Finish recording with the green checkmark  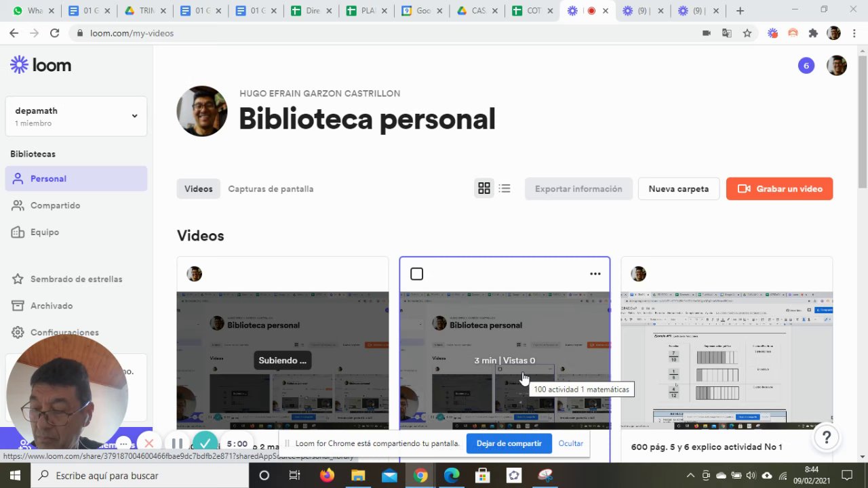point(205,444)
